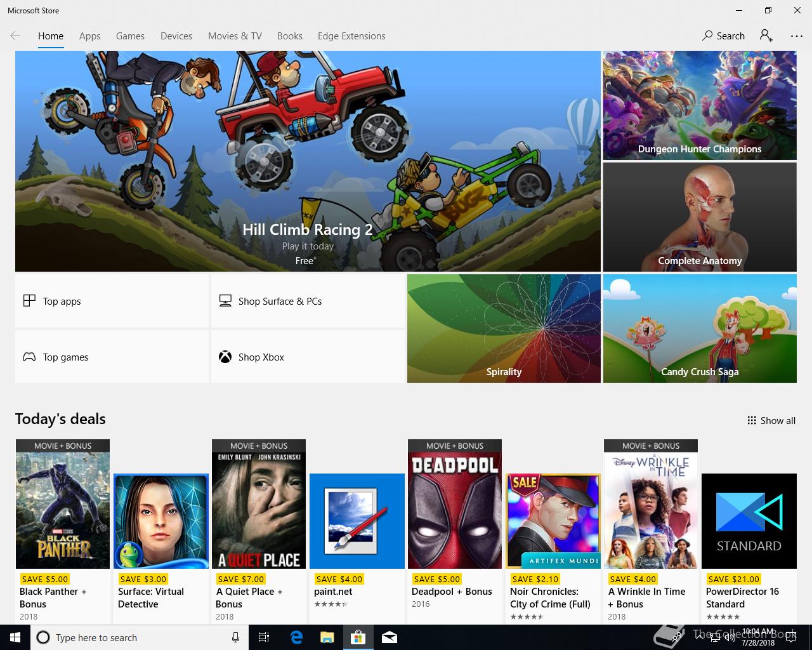Click the Show all grid icon
Image resolution: width=812 pixels, height=650 pixels.
click(x=752, y=420)
